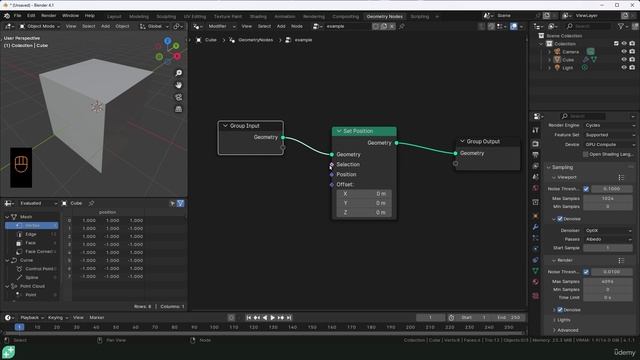This screenshot has height=360, width=640.
Task: Click the pan hand icon in viewport
Action: tap(178, 85)
